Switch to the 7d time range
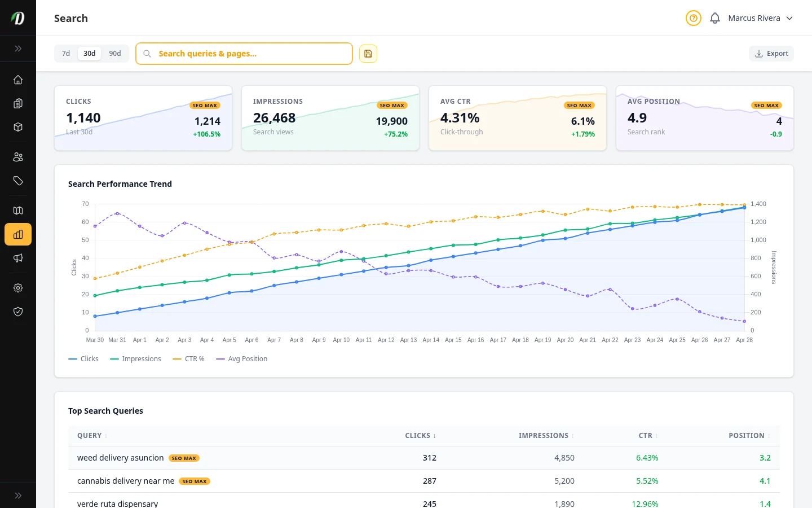The image size is (812, 508). pos(66,54)
